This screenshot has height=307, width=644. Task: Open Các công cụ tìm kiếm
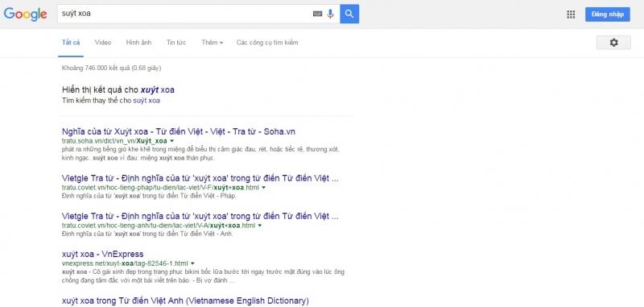pyautogui.click(x=267, y=43)
